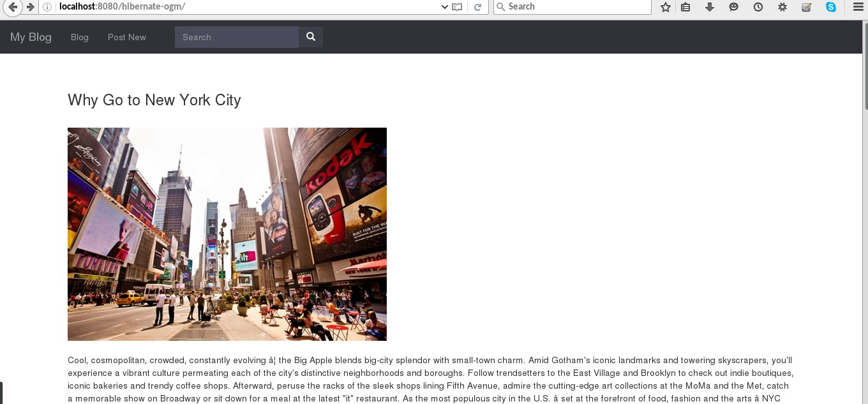Screen dimensions: 868x404
Task: Open My Blog brand link
Action: [x=31, y=37]
